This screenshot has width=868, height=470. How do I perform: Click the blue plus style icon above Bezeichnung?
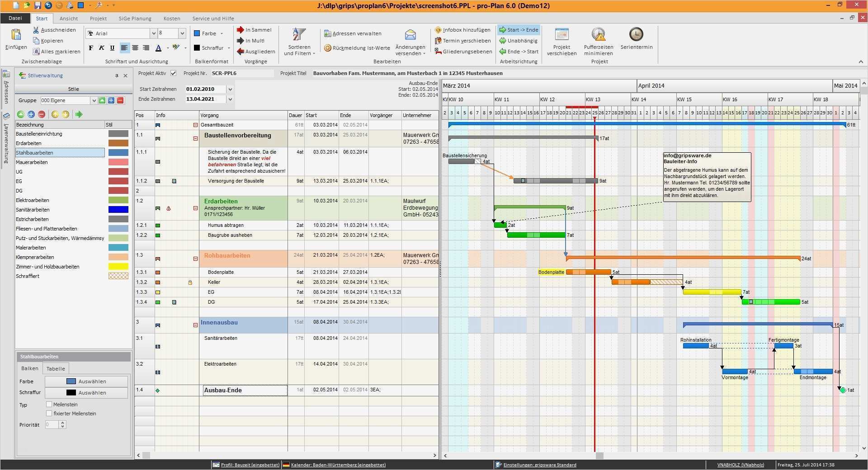(x=31, y=114)
